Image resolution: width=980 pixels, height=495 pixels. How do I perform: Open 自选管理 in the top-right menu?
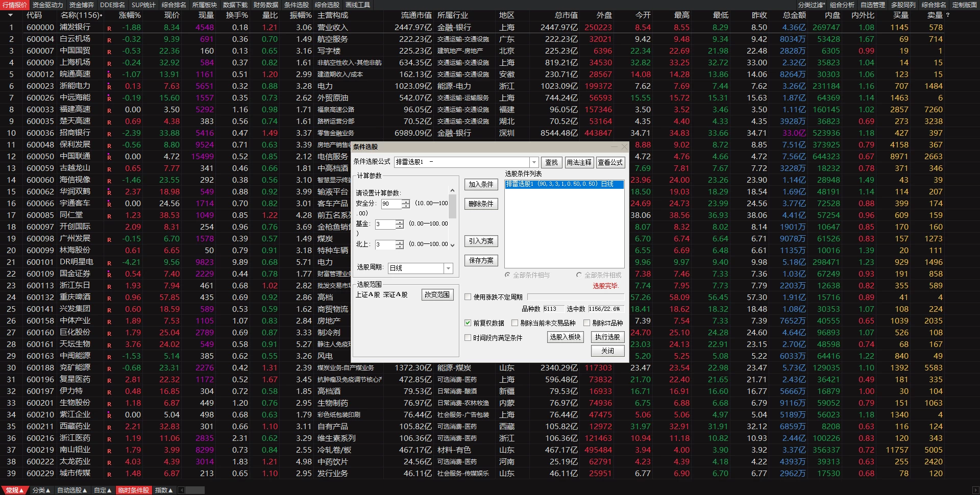tap(873, 5)
